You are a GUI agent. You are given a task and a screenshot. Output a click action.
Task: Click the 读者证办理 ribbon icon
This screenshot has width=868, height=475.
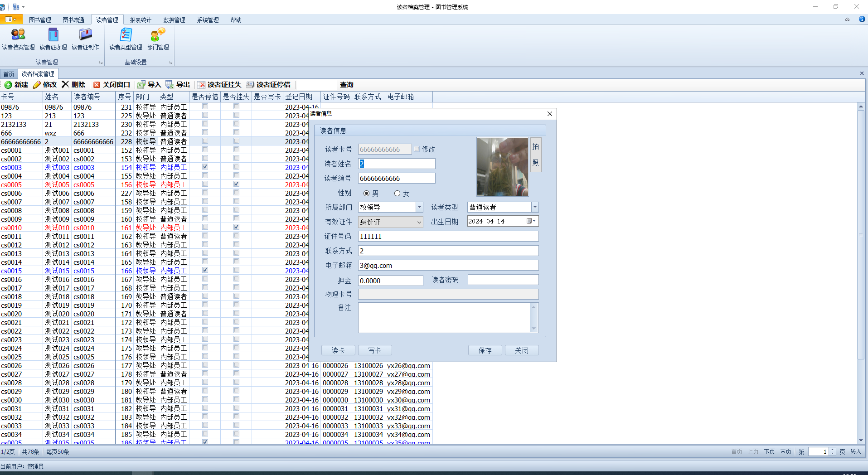point(53,35)
